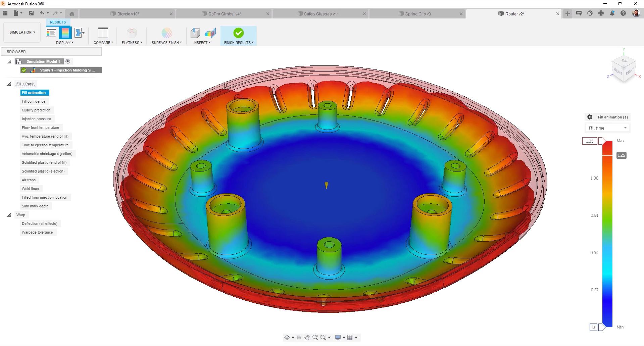Open the Flatness tool
Viewport: 644px width, 346px height.
(x=131, y=33)
